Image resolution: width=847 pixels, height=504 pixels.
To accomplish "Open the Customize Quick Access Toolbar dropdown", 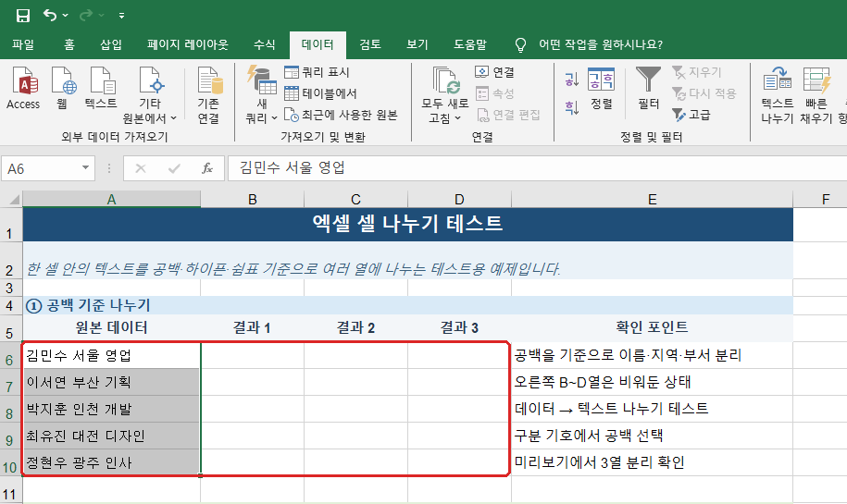I will click(122, 17).
